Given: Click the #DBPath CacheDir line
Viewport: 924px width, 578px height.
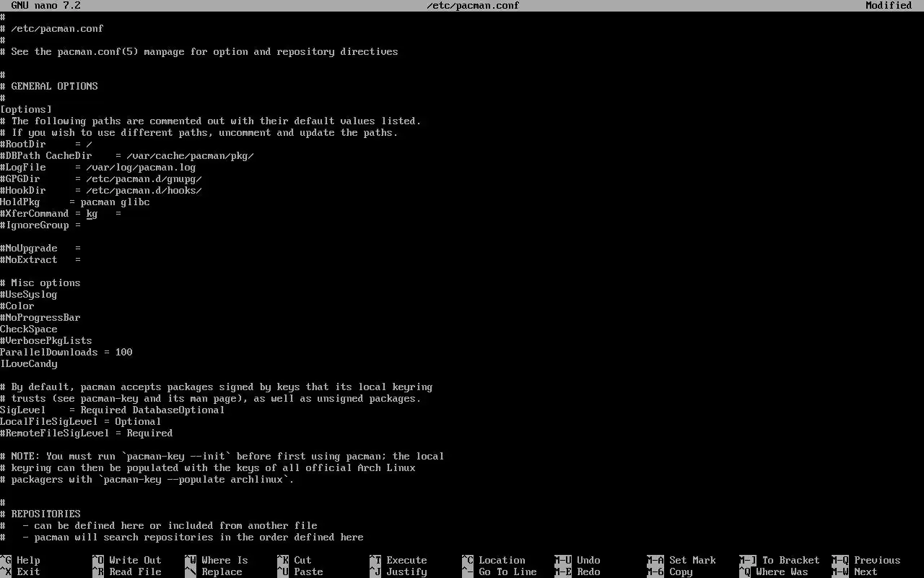Looking at the screenshot, I should coord(127,155).
